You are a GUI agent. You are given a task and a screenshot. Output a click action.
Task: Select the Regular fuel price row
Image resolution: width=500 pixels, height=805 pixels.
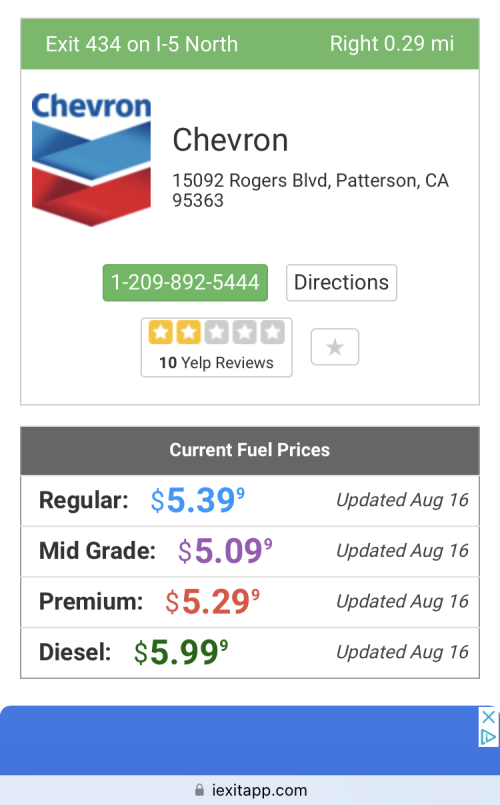[250, 501]
